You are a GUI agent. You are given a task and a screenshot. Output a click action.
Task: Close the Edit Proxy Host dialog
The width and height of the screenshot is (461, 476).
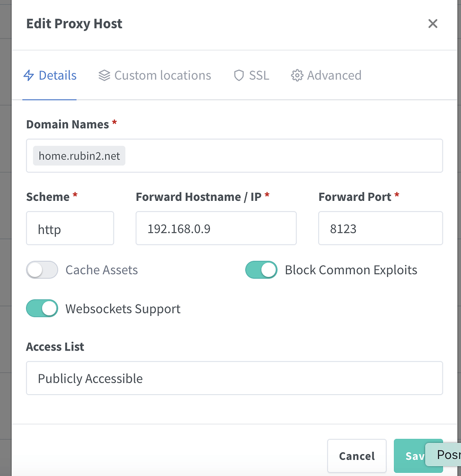[x=433, y=23]
